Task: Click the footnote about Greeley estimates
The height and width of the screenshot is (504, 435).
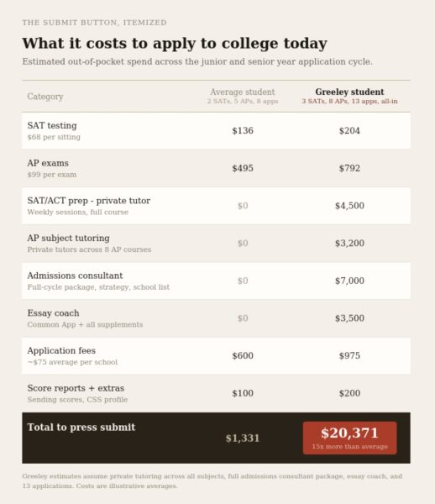Action: tap(212, 480)
